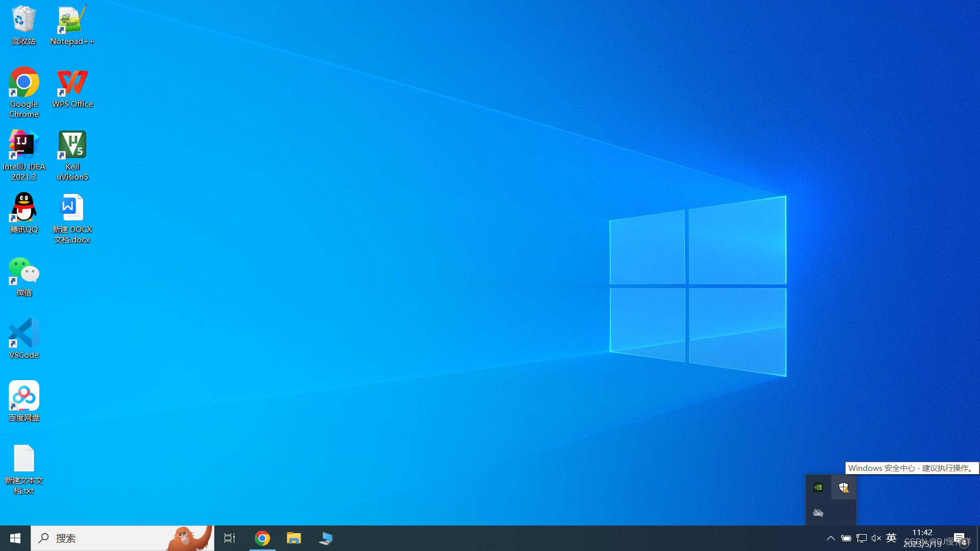Viewport: 980px width, 551px height.
Task: Collapse the hidden tray icons chevron
Action: 830,538
